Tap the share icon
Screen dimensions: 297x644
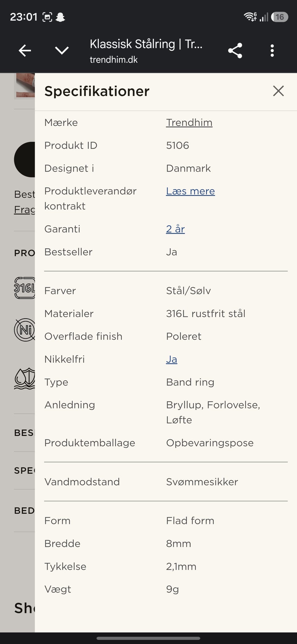coord(235,50)
